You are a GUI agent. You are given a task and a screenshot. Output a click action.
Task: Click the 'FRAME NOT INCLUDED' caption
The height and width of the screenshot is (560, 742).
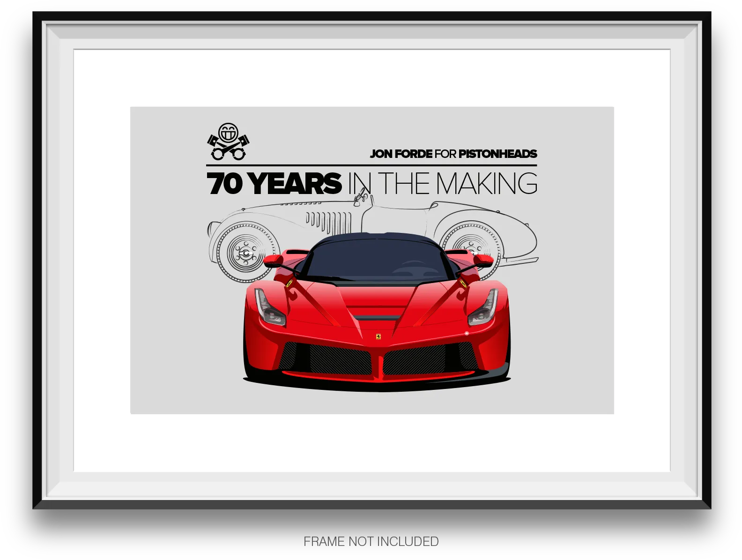(x=371, y=541)
